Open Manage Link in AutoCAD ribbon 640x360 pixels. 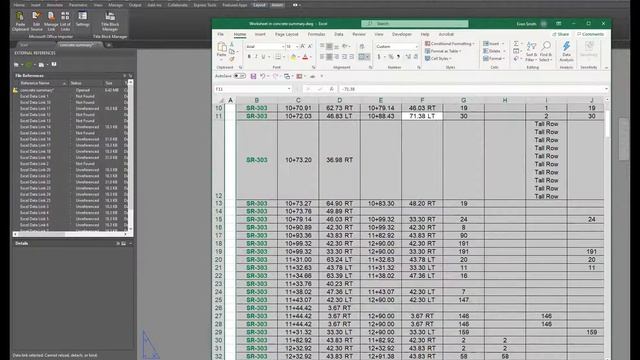click(x=51, y=21)
